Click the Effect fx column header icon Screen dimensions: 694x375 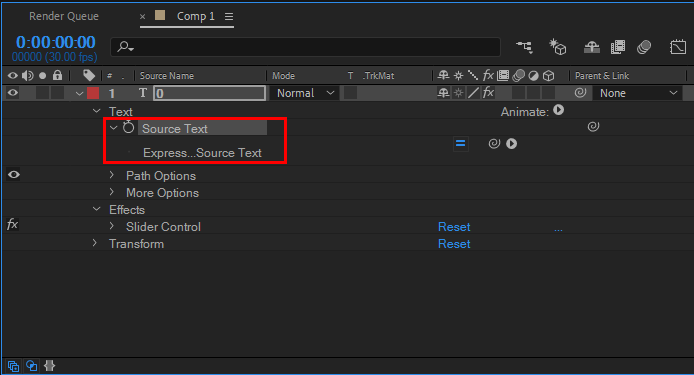488,75
